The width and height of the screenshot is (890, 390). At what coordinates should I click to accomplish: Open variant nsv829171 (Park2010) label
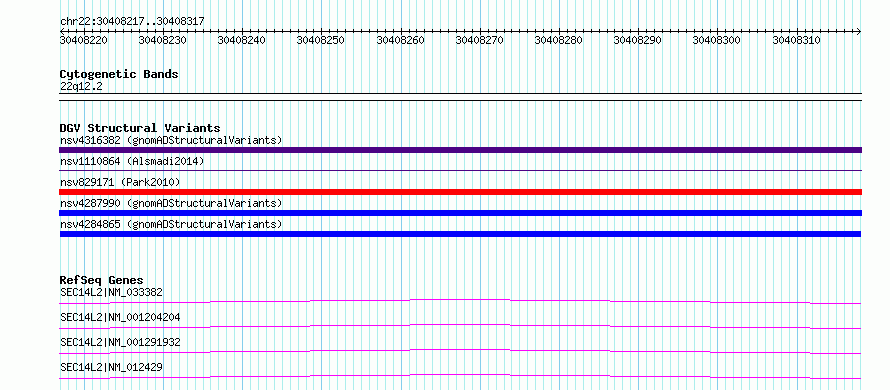[x=120, y=182]
